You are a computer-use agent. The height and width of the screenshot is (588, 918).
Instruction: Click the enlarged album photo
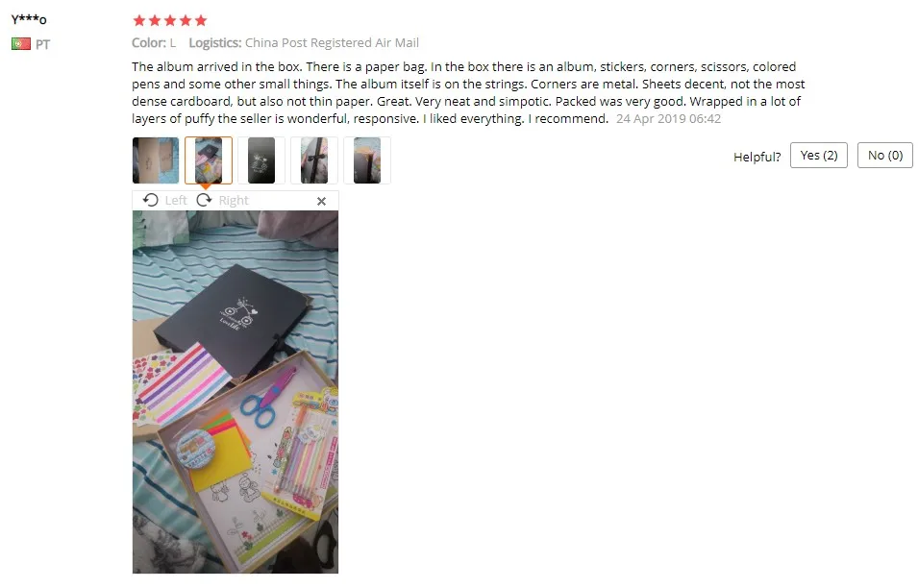coord(236,392)
